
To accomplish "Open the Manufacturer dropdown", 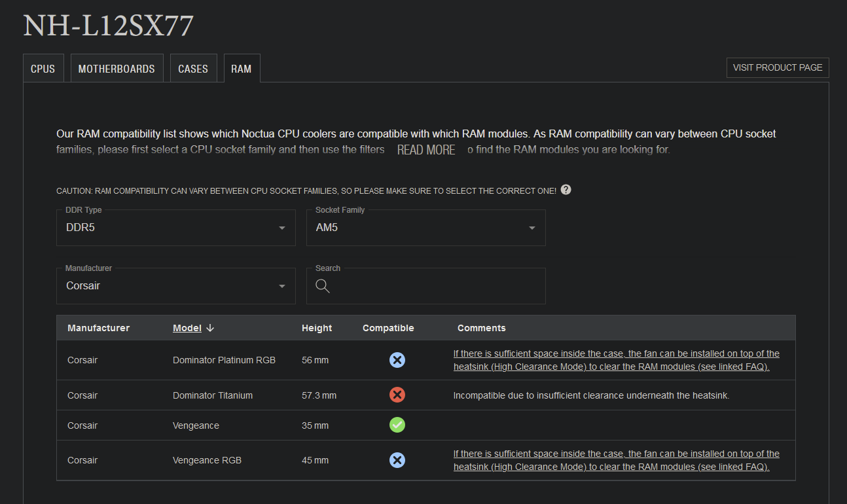I will click(x=176, y=286).
